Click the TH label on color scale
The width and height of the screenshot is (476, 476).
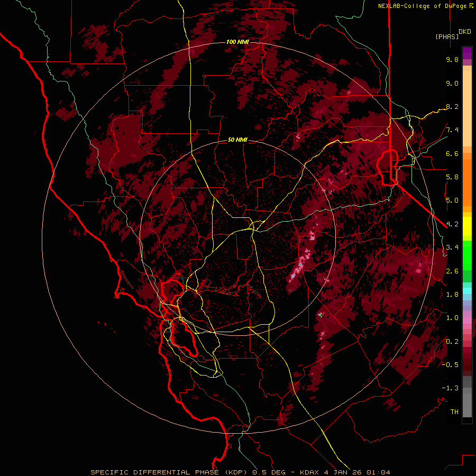click(x=454, y=412)
